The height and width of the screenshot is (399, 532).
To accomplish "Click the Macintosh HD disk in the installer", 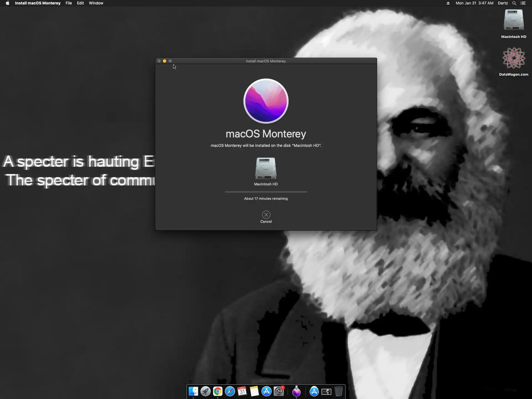I will point(266,168).
